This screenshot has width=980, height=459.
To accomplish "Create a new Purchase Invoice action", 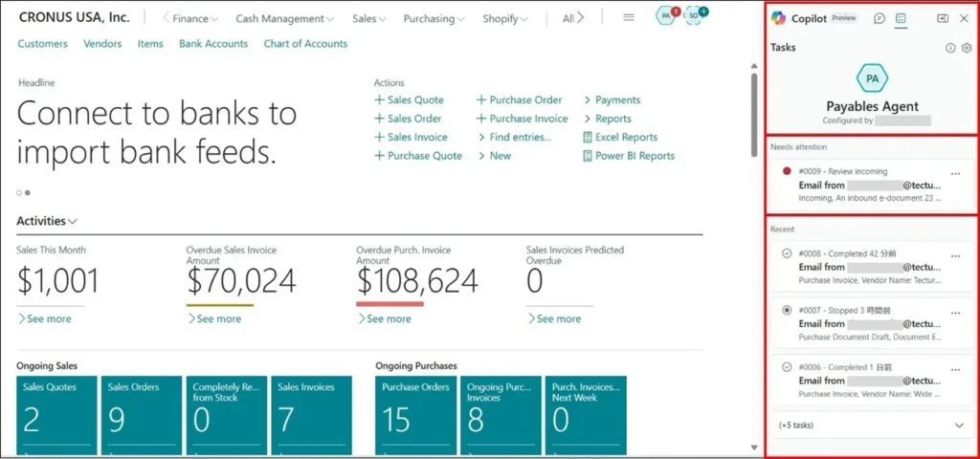I will pos(523,119).
